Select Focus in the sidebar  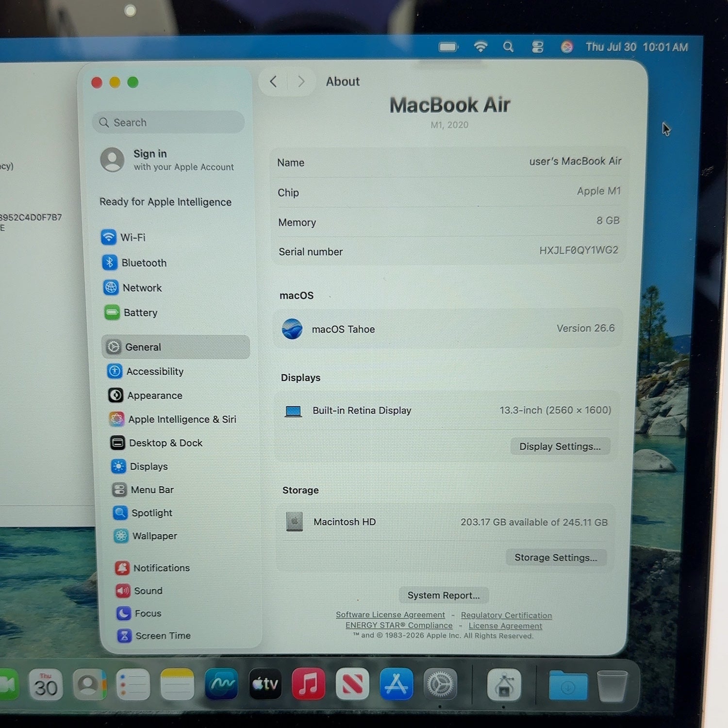(139, 613)
